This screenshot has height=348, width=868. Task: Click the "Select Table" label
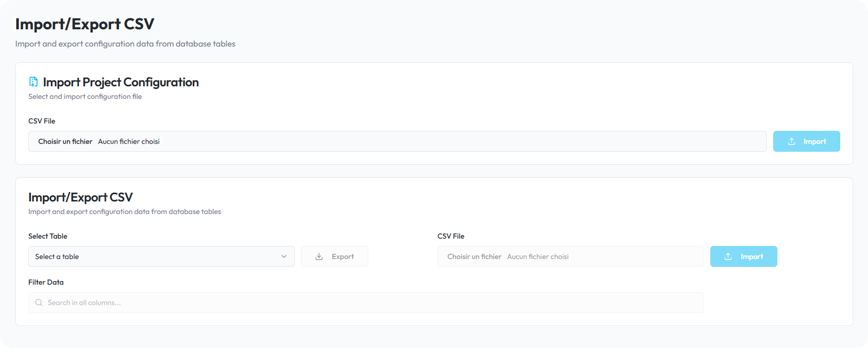[x=48, y=236]
